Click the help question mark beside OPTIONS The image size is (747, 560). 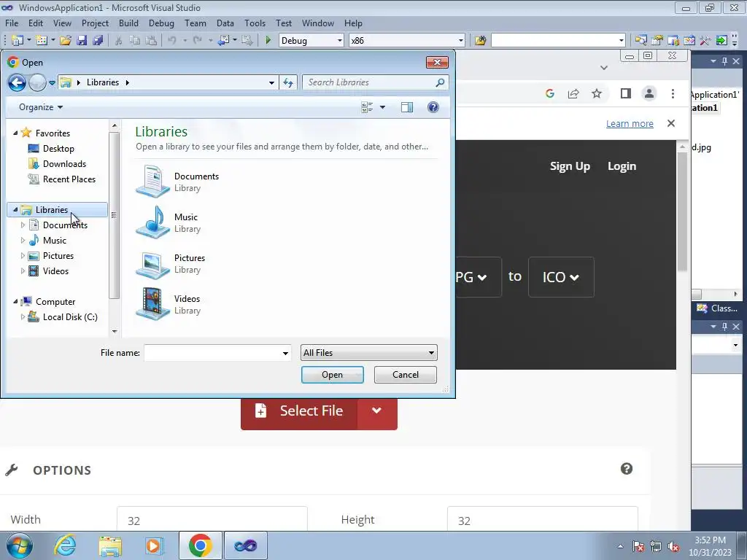tap(627, 469)
